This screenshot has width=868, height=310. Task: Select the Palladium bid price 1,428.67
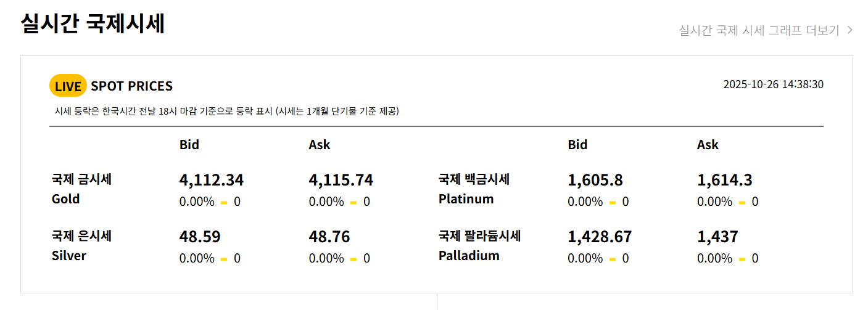(600, 237)
